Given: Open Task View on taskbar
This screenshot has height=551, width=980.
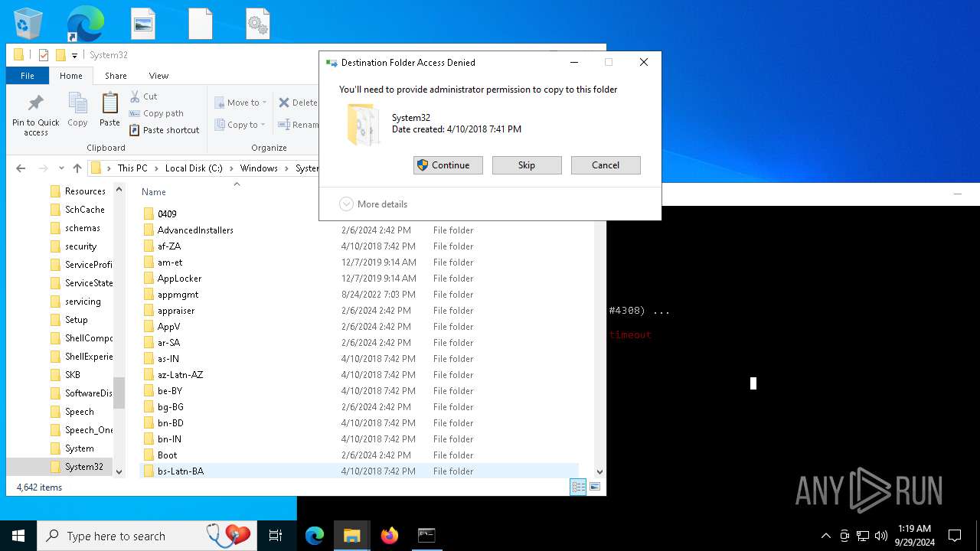Looking at the screenshot, I should (x=276, y=536).
